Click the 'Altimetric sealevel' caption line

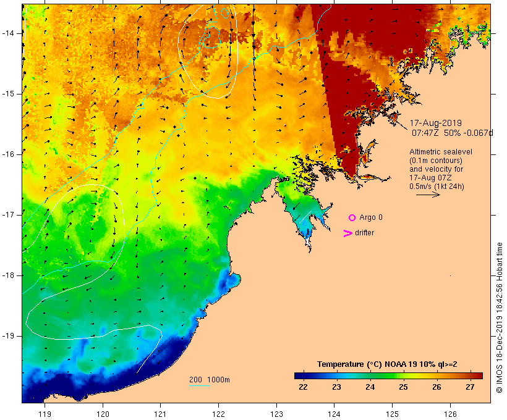pos(441,152)
